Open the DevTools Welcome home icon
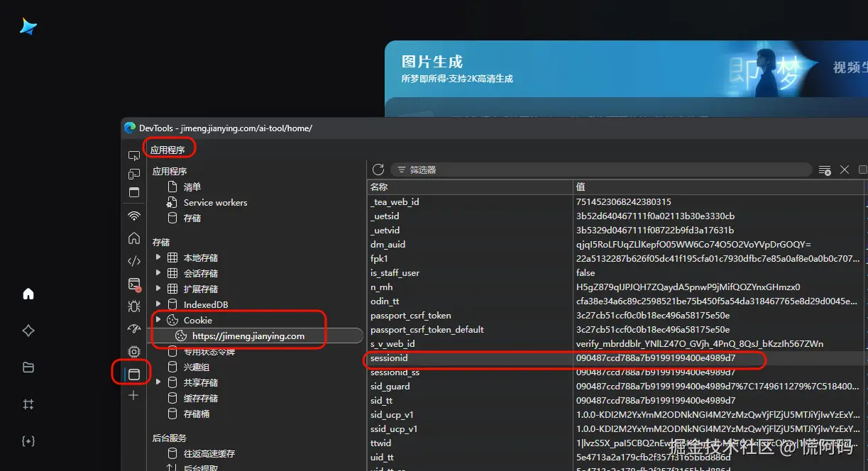The image size is (868, 471). point(134,238)
